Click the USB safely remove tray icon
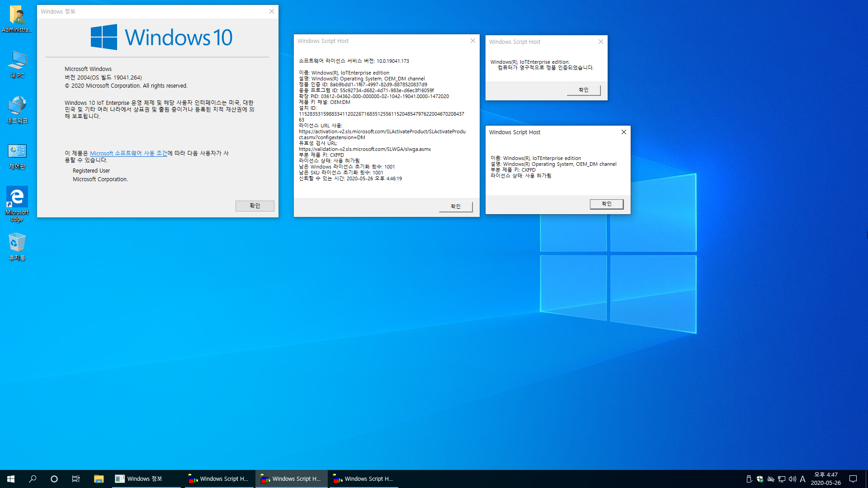 [x=749, y=479]
